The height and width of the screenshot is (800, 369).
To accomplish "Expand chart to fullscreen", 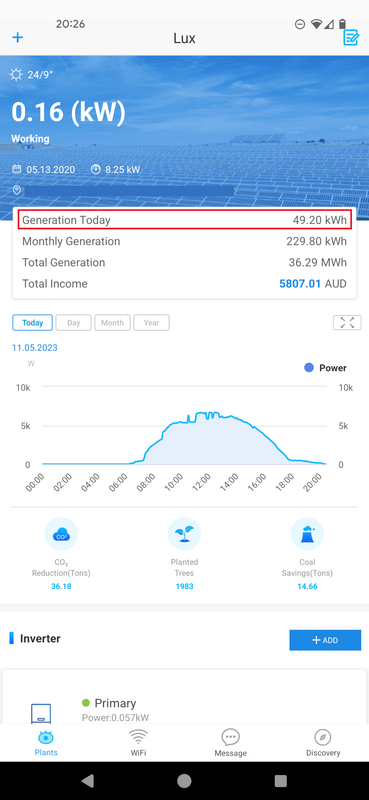I will tap(347, 322).
